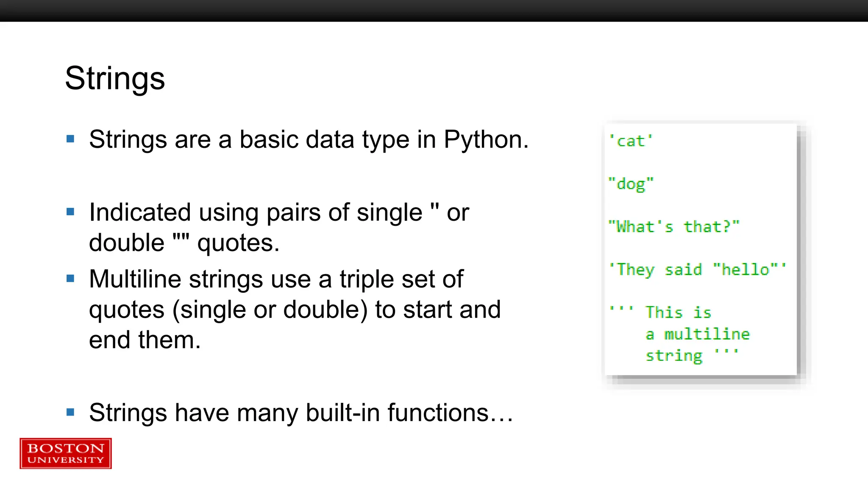Select the 'cat' code example
Viewport: 868px width, 488px height.
(x=631, y=141)
